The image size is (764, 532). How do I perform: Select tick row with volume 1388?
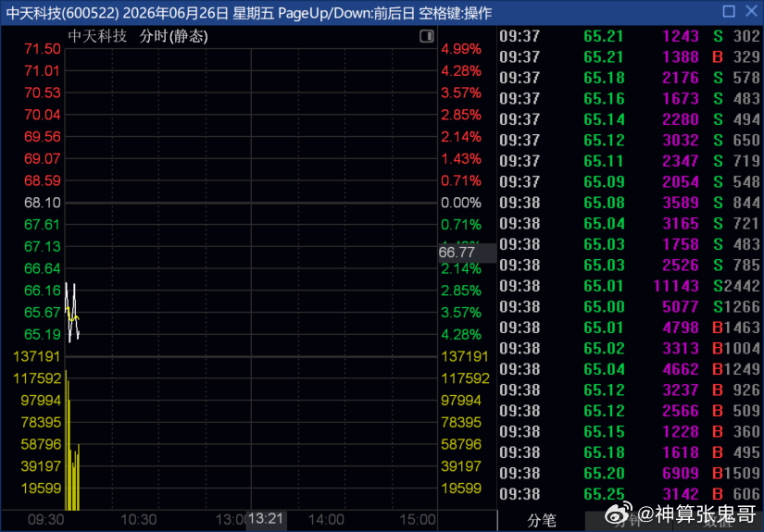click(x=630, y=57)
